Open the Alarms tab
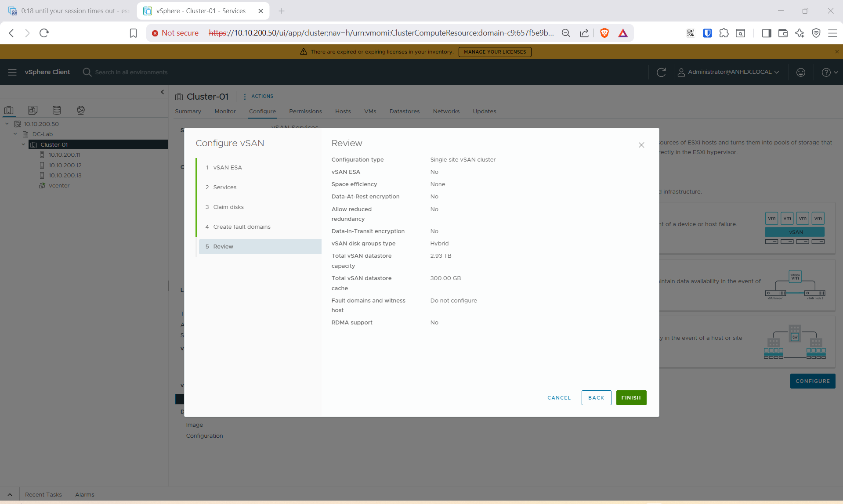This screenshot has width=843, height=504. [84, 494]
